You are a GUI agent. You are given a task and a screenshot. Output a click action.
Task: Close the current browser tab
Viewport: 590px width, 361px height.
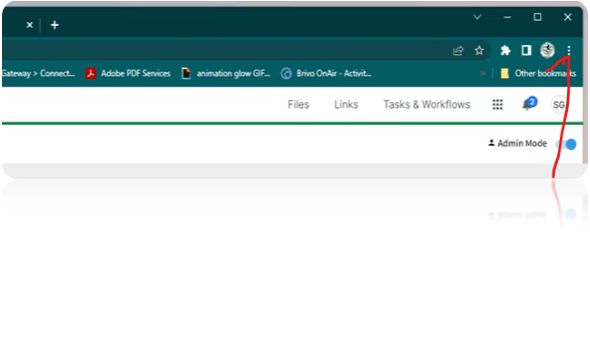[x=30, y=25]
